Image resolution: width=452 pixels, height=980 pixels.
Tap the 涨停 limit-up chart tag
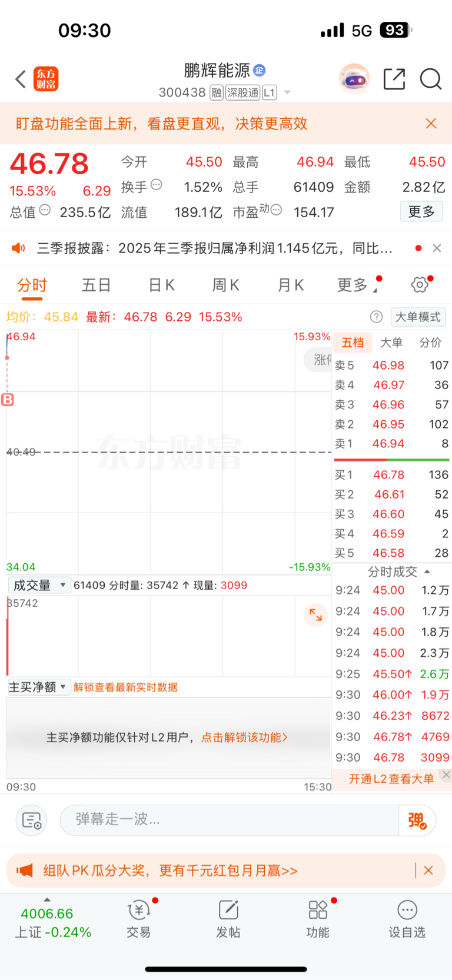click(x=318, y=360)
